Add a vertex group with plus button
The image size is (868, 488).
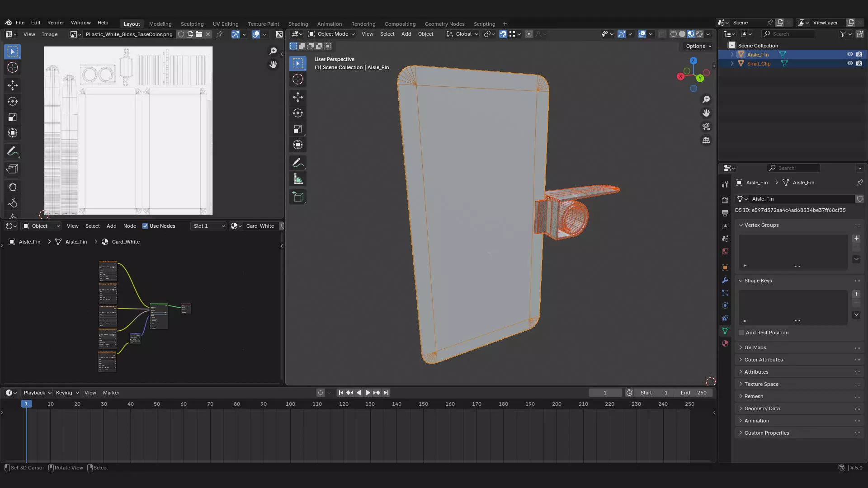tap(856, 238)
